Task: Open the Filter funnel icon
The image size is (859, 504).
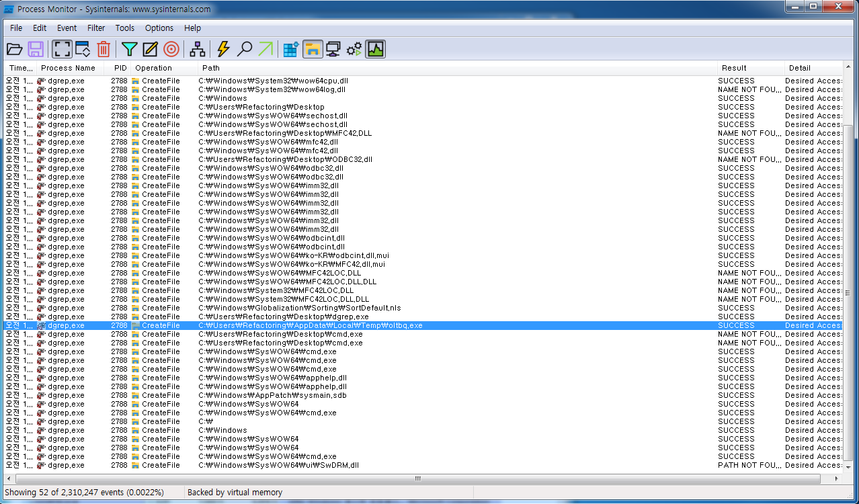Action: (129, 49)
